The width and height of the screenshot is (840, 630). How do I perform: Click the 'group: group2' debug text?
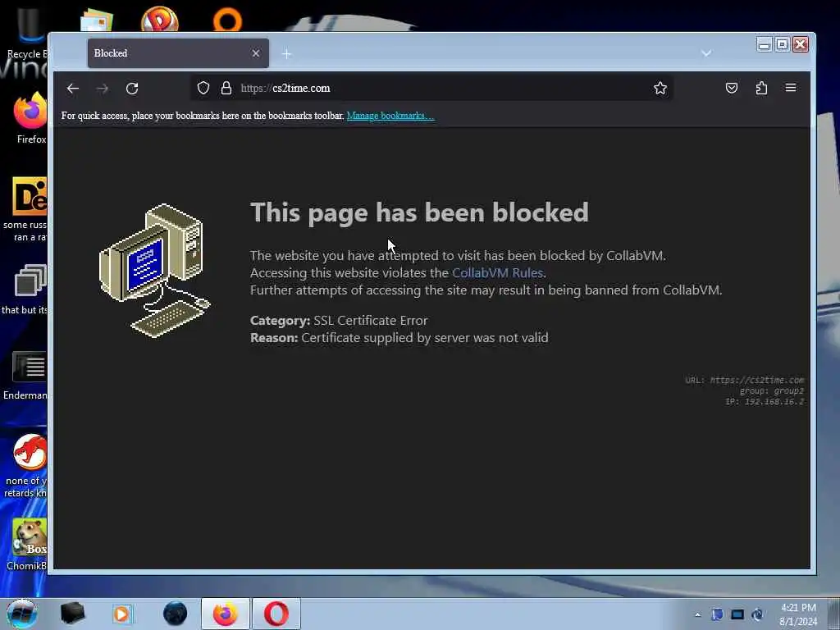[x=771, y=391]
